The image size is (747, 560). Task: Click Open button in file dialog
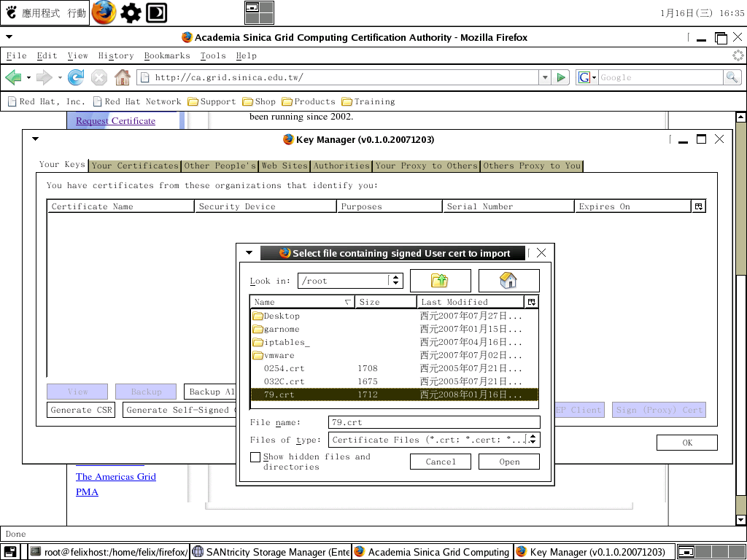pos(508,462)
